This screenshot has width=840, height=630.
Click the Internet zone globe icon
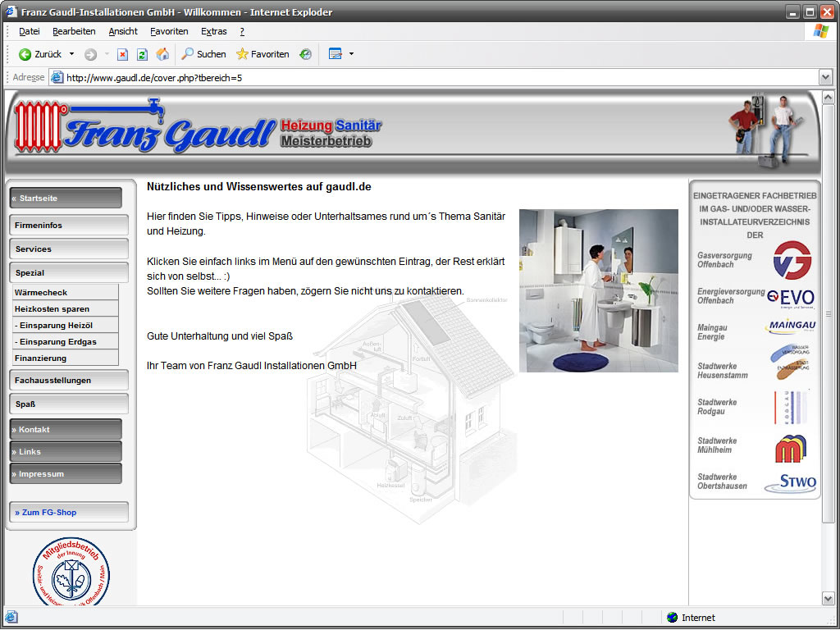pyautogui.click(x=673, y=618)
